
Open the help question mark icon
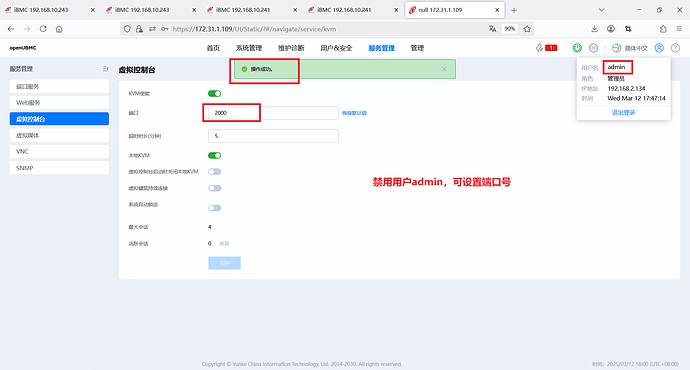(x=675, y=48)
